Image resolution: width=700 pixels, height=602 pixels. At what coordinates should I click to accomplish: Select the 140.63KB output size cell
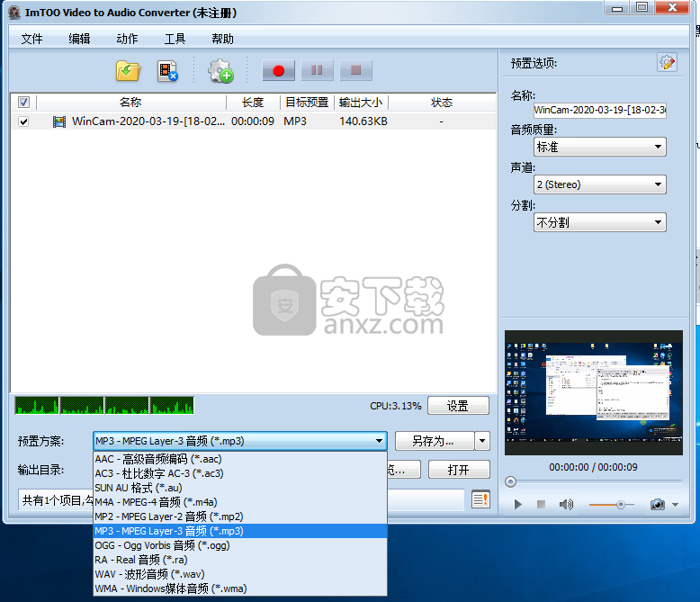click(363, 121)
